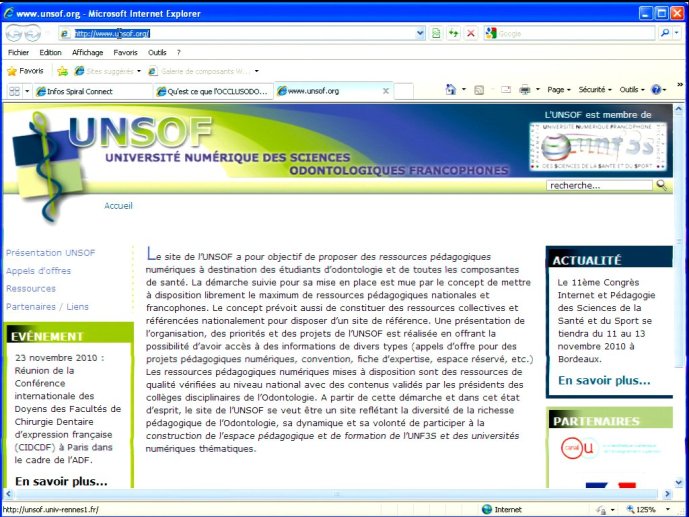Viewport: 689px width, 517px height.
Task: Switch to the Qu'est ce que l'OCCLUSODO tab
Action: pyautogui.click(x=213, y=91)
